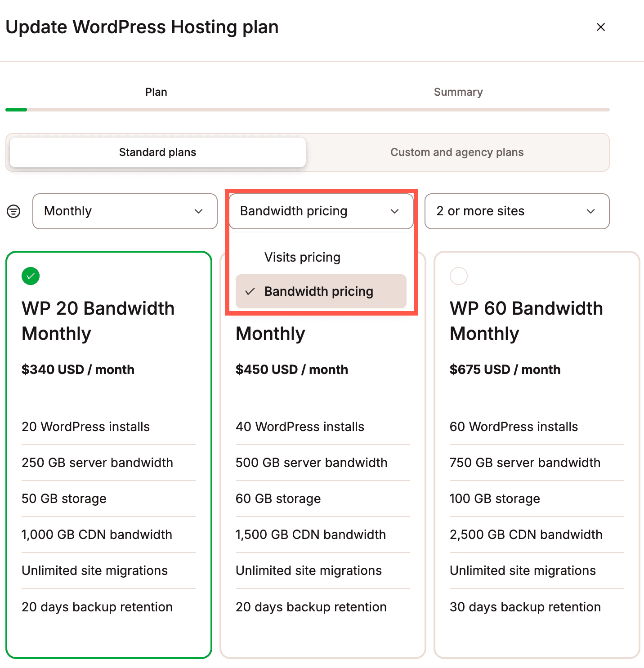Click the Plan step label

tap(156, 92)
